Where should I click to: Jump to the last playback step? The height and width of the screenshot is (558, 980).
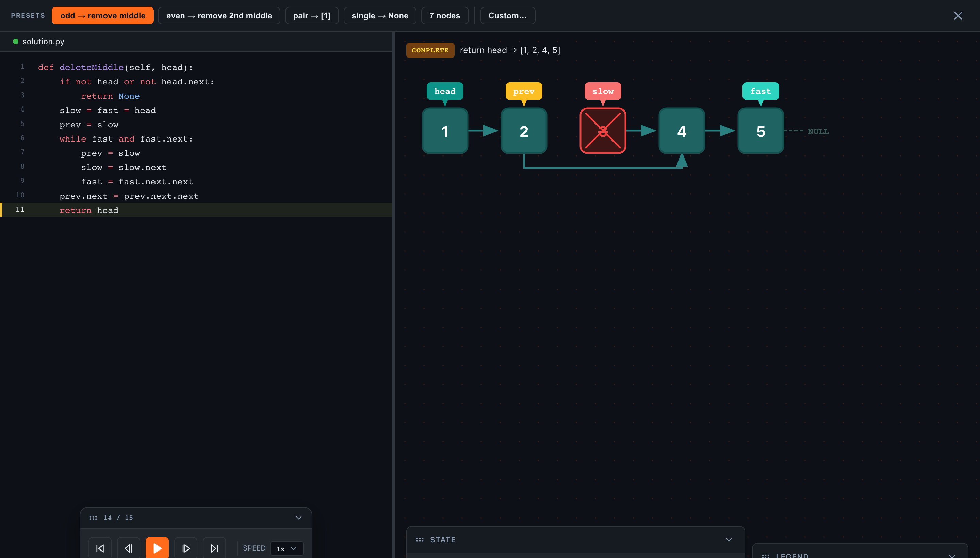click(x=214, y=548)
